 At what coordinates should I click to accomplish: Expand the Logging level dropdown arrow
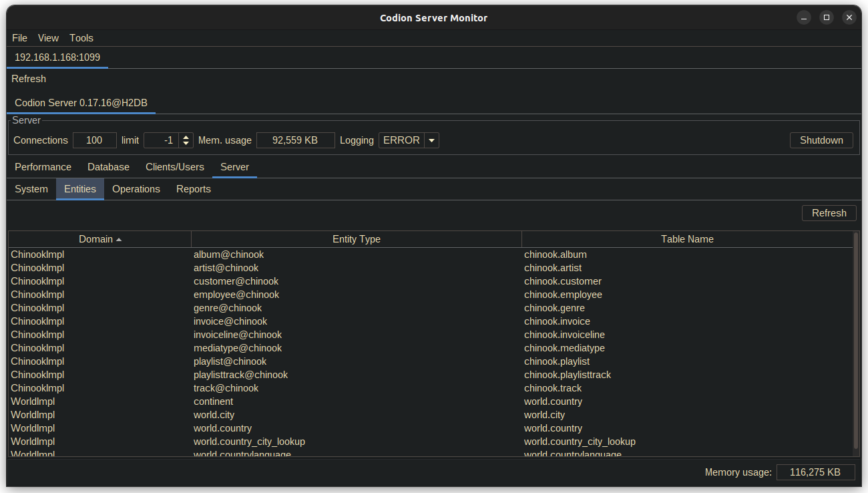point(431,140)
